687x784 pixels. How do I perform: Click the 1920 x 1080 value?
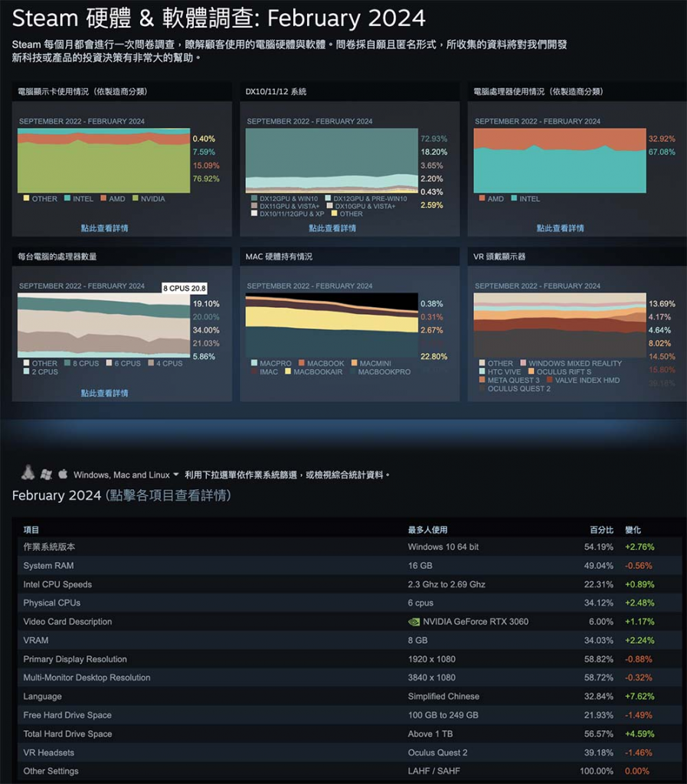(431, 659)
